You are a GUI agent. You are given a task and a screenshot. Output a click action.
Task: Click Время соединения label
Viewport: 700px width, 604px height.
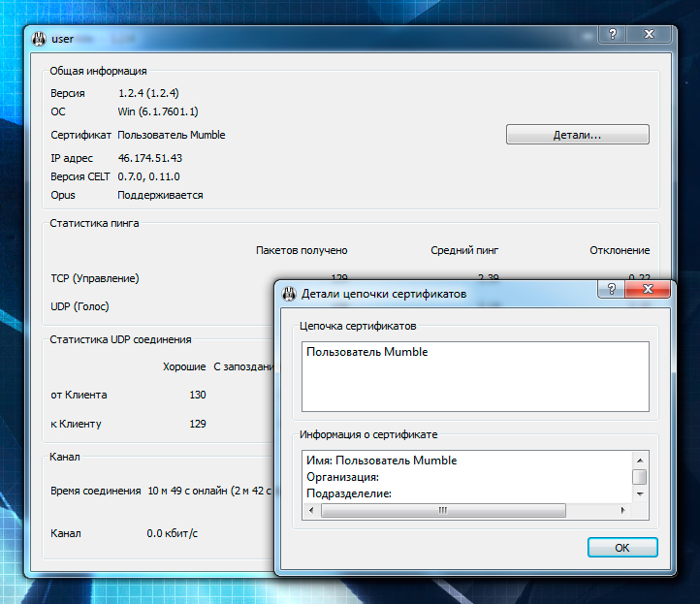96,491
